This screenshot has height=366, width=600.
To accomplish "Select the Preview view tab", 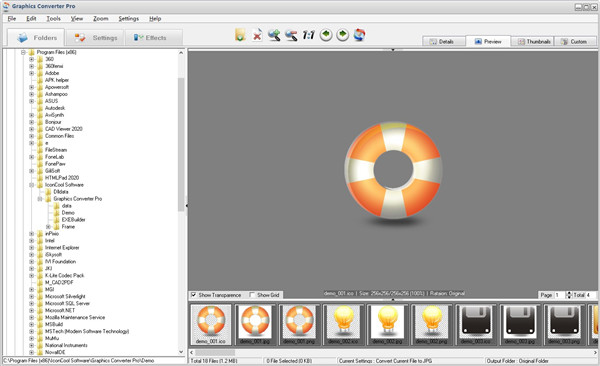I will pyautogui.click(x=488, y=41).
